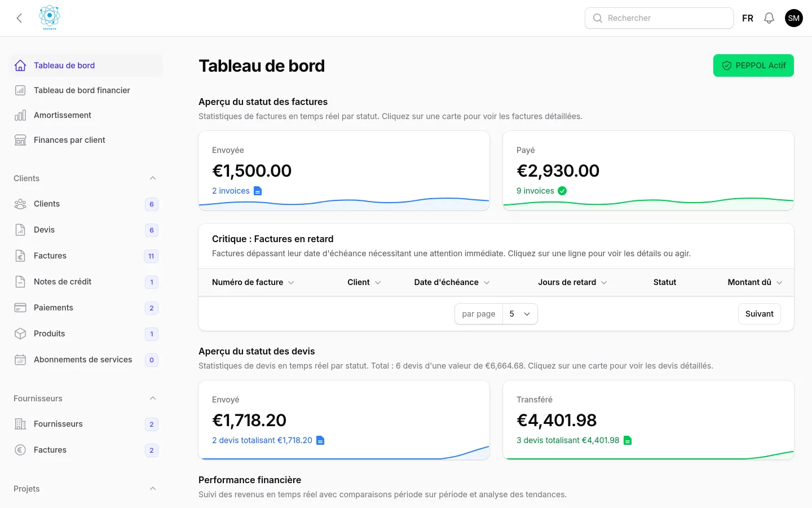This screenshot has width=812, height=508.
Task: Sort by the Client column header
Action: coord(364,282)
